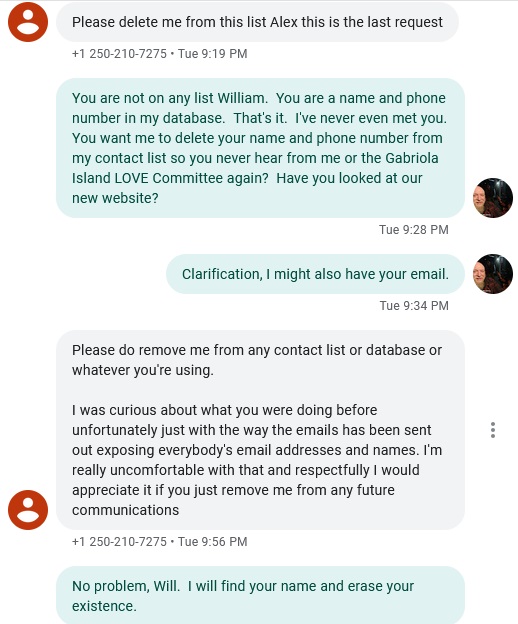Screen dimensions: 518x624
Task: Click the phone number under the 9:19 PM message
Action: pyautogui.click(x=119, y=54)
